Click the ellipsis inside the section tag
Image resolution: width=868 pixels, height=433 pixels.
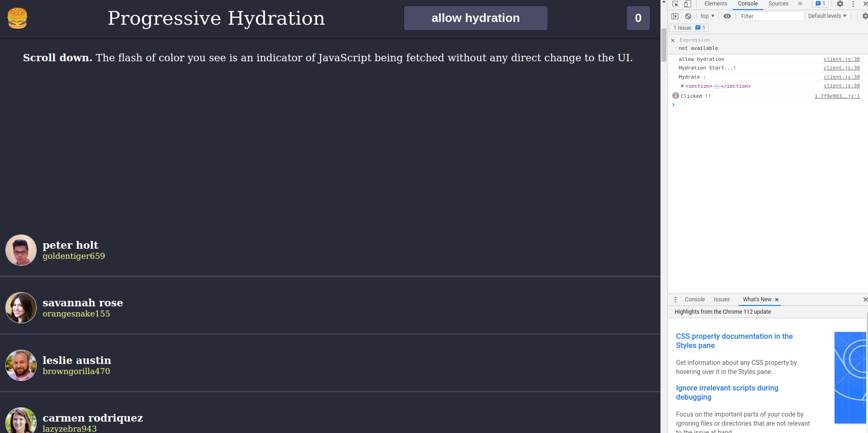[x=716, y=86]
